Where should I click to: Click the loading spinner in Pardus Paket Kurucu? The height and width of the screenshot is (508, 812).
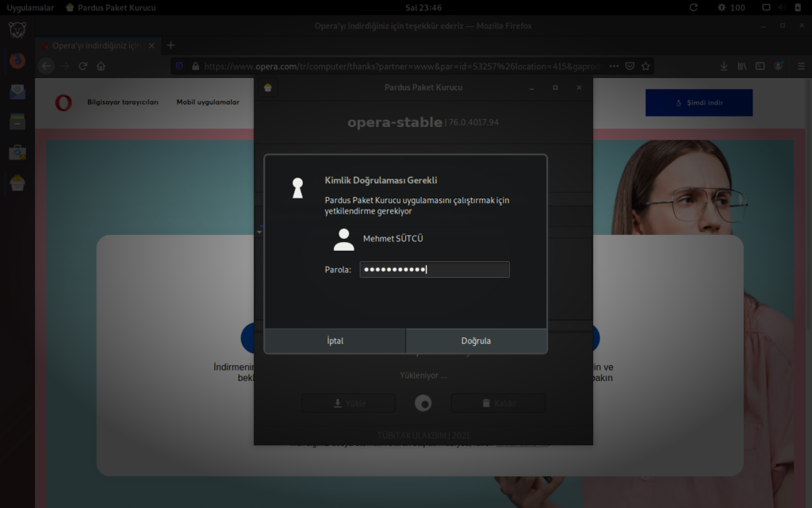423,403
